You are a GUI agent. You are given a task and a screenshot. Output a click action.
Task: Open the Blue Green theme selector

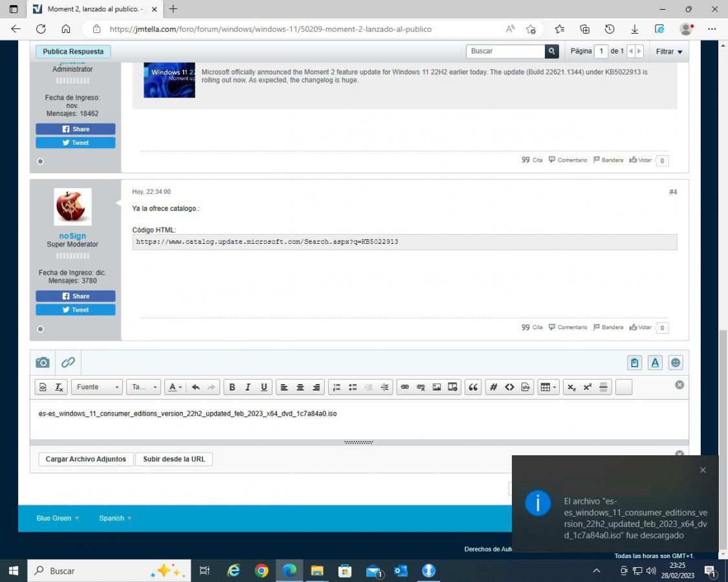pyautogui.click(x=58, y=518)
